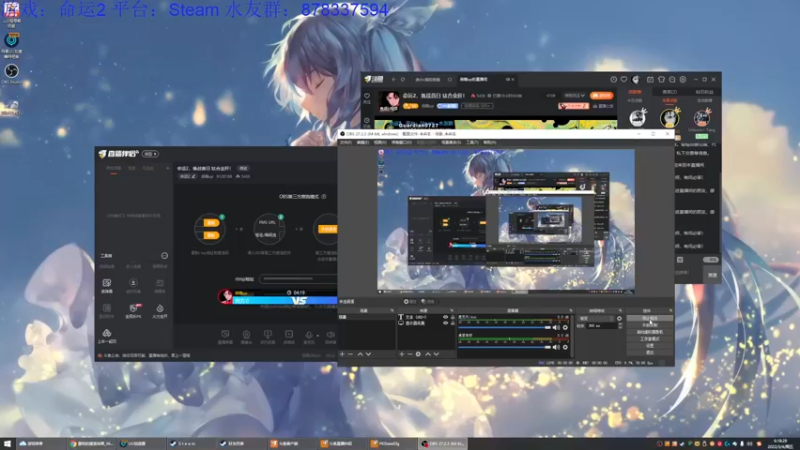Open settings gear for the first audio channel
The width and height of the screenshot is (800, 450).
[565, 328]
